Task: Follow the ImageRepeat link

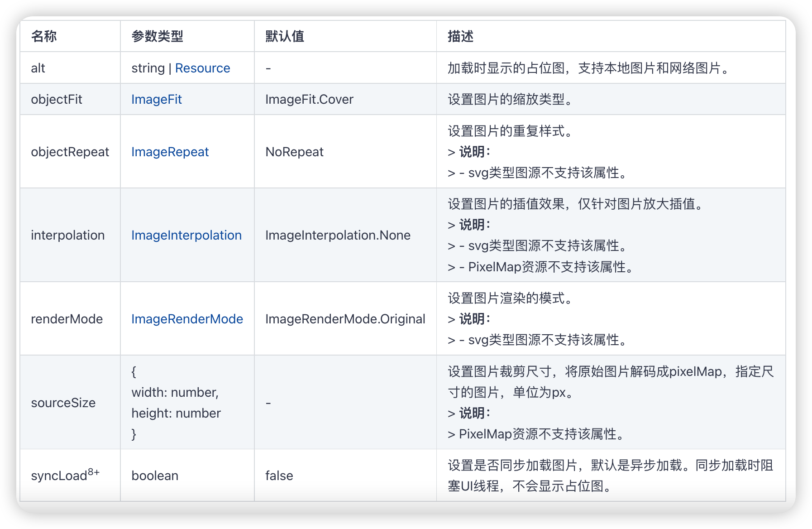Action: click(x=170, y=152)
